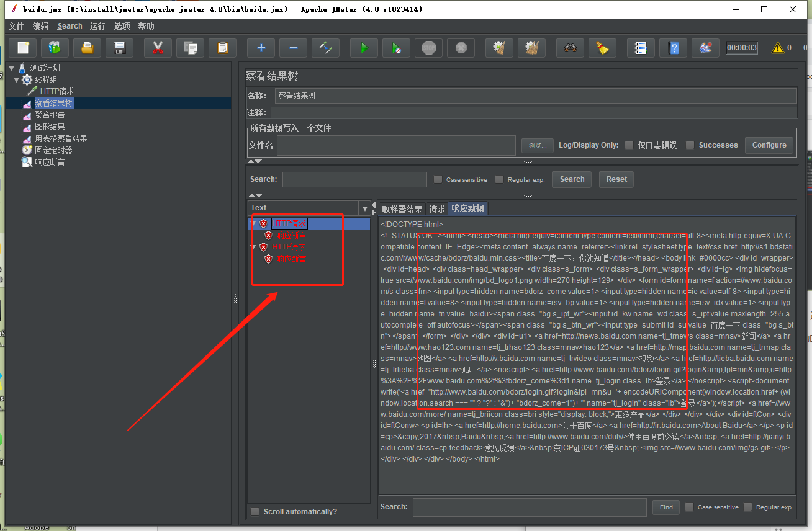Click the Stop toolbar icon
812x531 pixels.
428,48
